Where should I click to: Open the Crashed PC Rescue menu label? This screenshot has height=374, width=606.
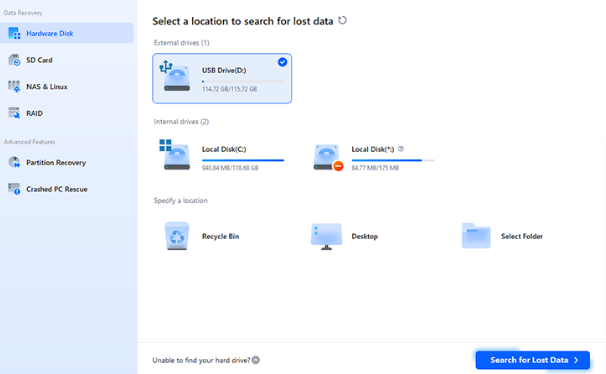point(57,189)
